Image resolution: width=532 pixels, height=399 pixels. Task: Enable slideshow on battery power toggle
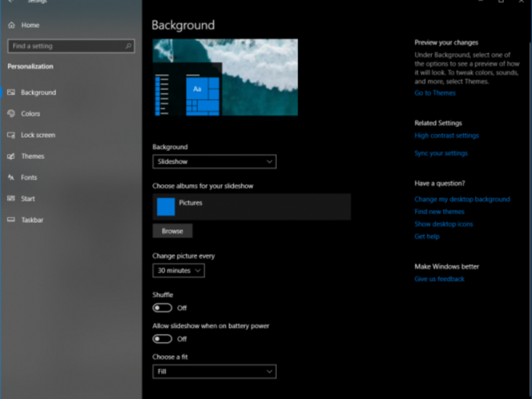(x=162, y=339)
